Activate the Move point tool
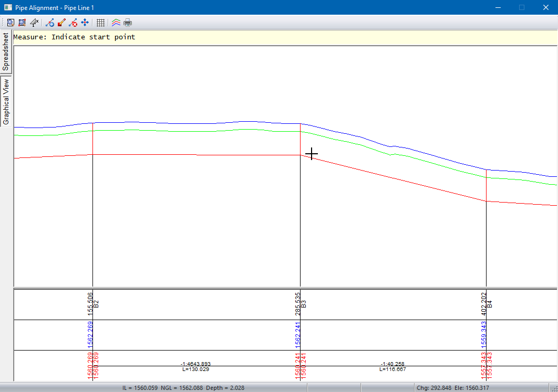 point(85,23)
